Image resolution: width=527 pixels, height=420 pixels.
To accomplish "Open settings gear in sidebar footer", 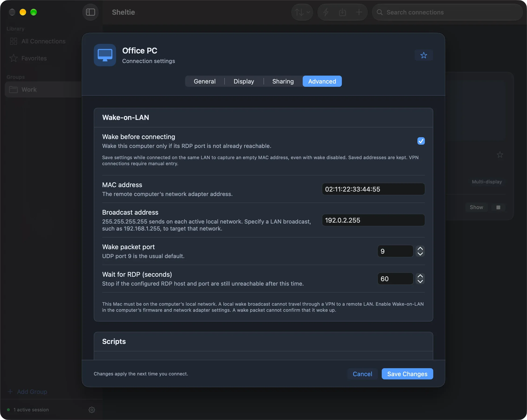I will tap(92, 410).
